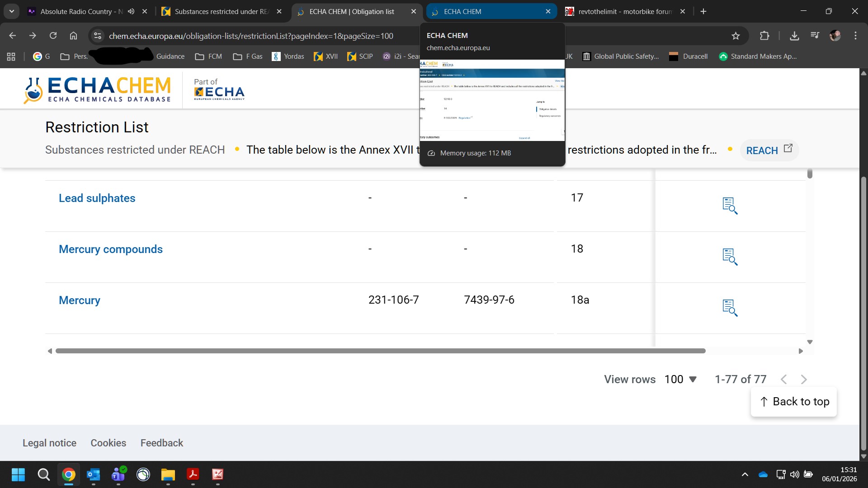Bookmark this page with the star icon
Viewport: 868px width, 488px height.
(x=736, y=36)
